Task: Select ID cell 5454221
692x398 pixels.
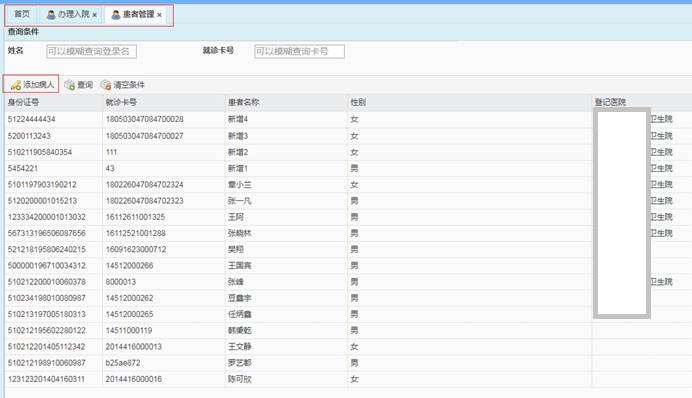Action: click(x=23, y=169)
